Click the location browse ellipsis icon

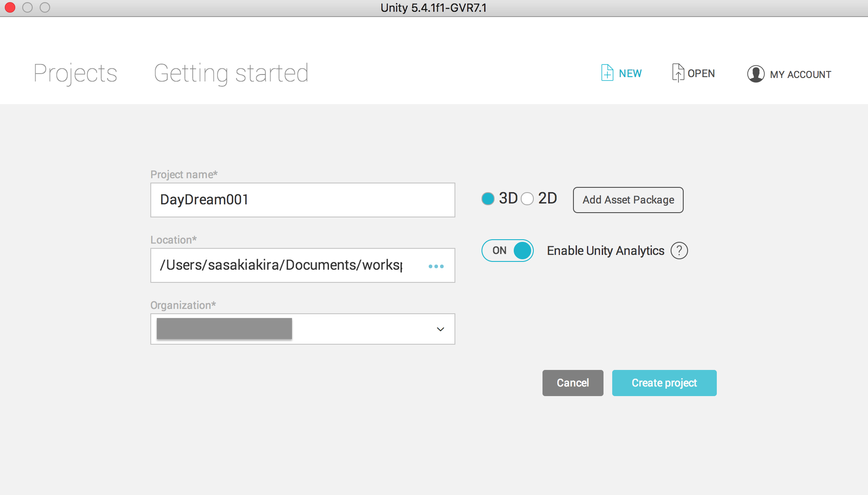(436, 266)
